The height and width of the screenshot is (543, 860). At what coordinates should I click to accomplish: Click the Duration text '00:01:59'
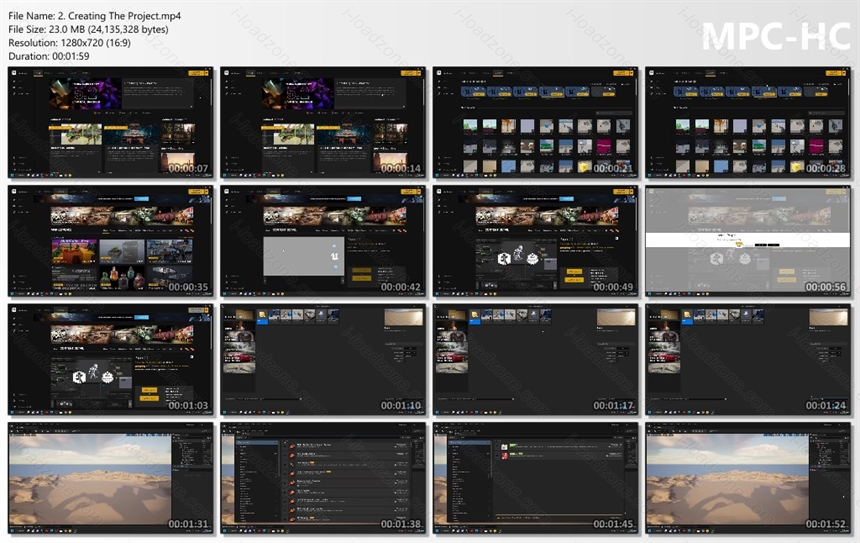pos(71,56)
